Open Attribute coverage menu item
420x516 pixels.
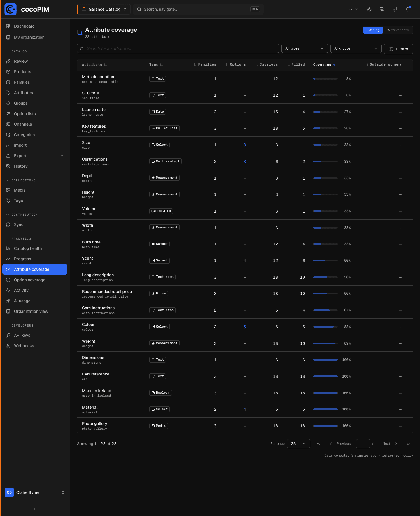click(35, 269)
